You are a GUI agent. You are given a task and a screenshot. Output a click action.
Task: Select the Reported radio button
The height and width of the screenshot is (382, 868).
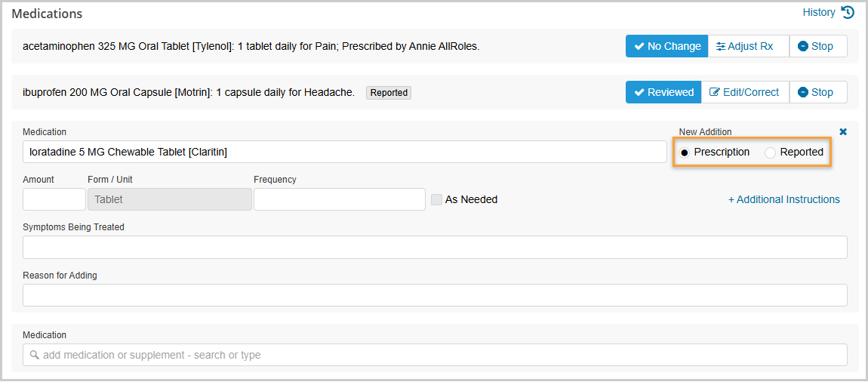pos(770,152)
